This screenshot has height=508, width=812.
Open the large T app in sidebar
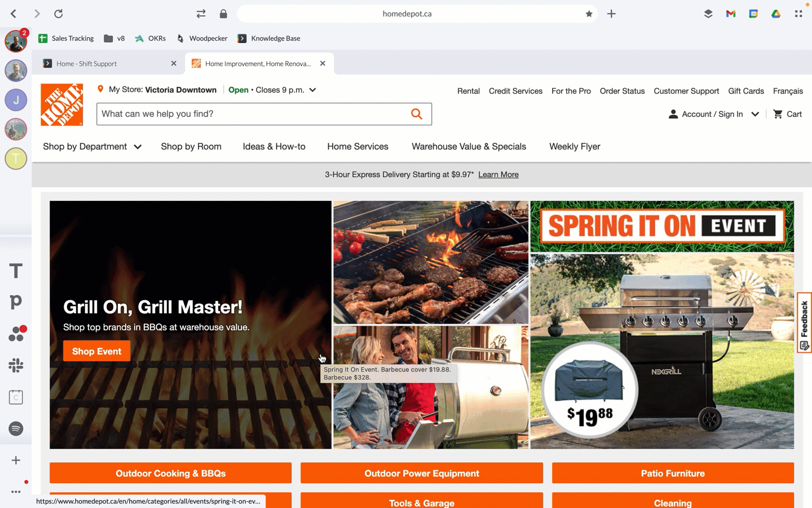pos(16,271)
